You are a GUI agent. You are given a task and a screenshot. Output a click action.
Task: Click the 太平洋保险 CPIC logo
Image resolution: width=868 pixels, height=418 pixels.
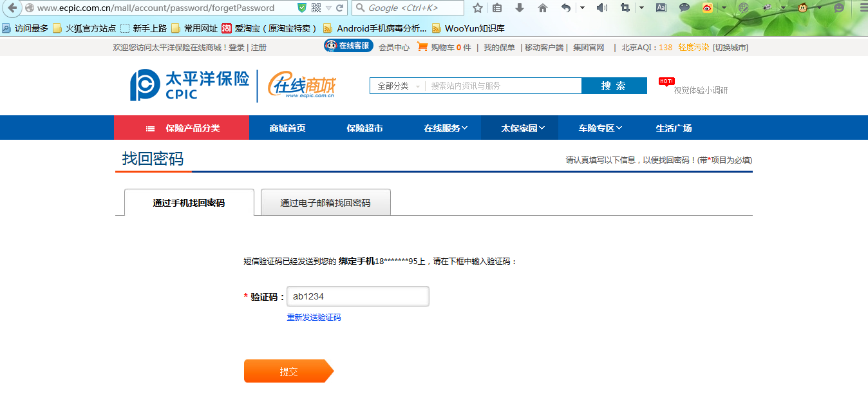[x=189, y=86]
